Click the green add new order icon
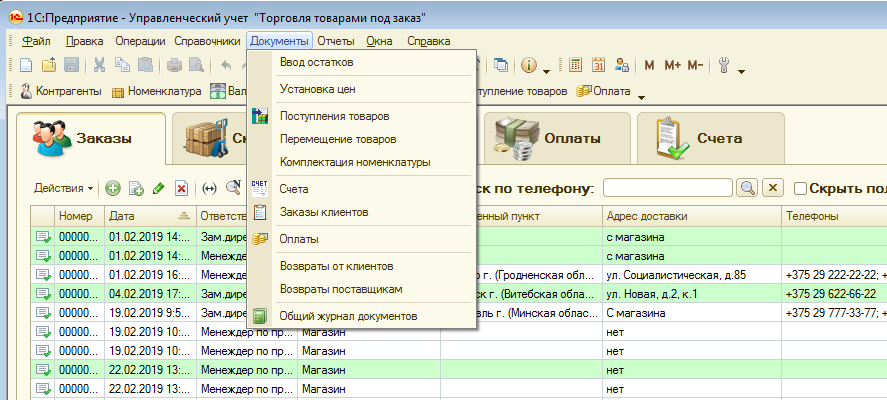Image resolution: width=887 pixels, height=400 pixels. pos(113,188)
